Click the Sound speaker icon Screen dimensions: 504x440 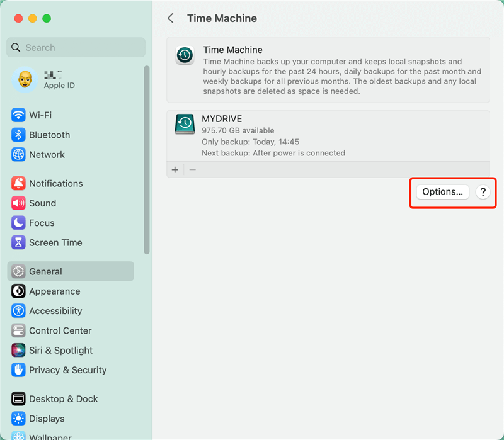click(18, 203)
